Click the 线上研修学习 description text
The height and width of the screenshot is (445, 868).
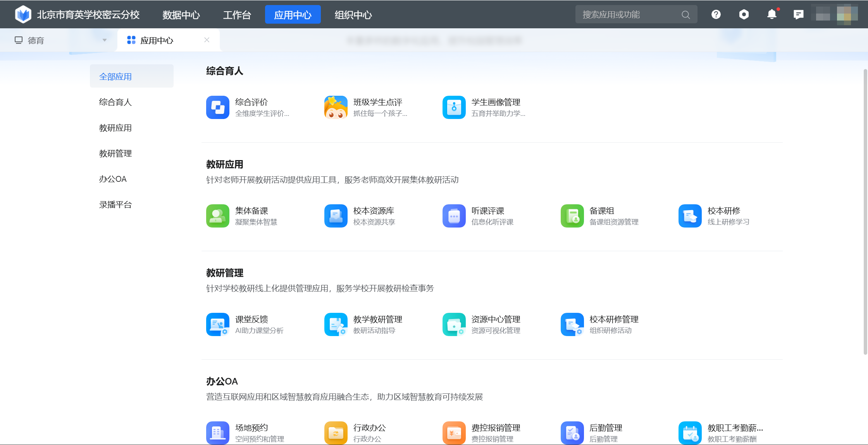[728, 222]
